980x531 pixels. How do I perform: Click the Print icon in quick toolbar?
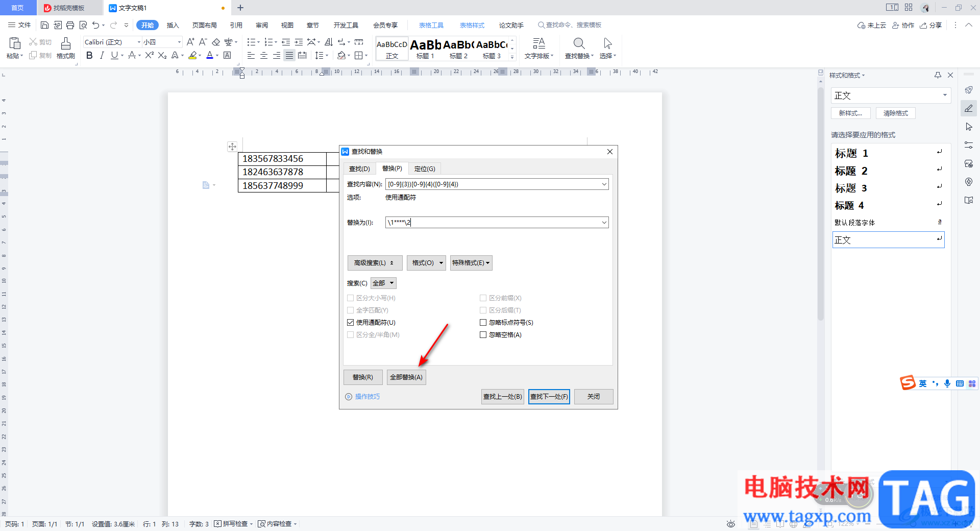coord(70,25)
